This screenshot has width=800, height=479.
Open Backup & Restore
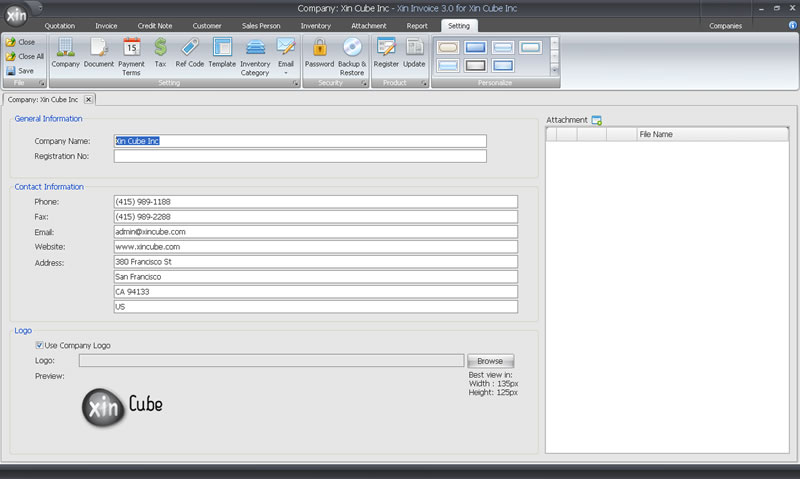(x=352, y=57)
